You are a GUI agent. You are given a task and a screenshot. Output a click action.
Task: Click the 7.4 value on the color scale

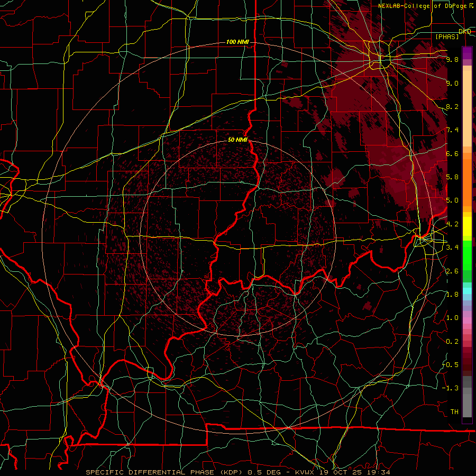click(452, 130)
